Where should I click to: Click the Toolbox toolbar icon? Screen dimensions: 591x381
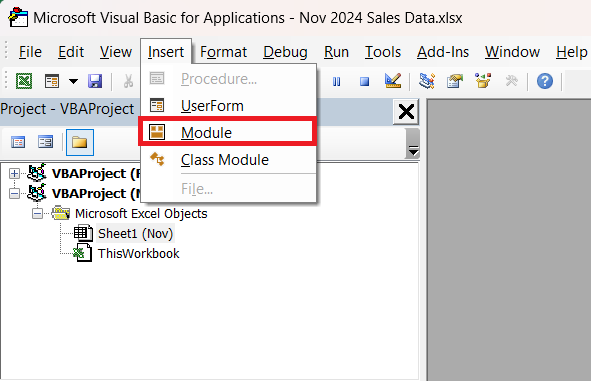pos(511,81)
